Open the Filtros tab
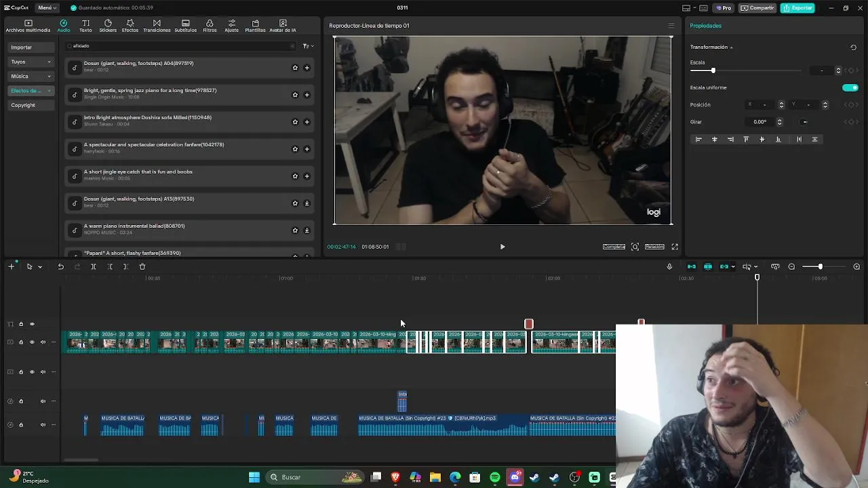 pos(210,26)
